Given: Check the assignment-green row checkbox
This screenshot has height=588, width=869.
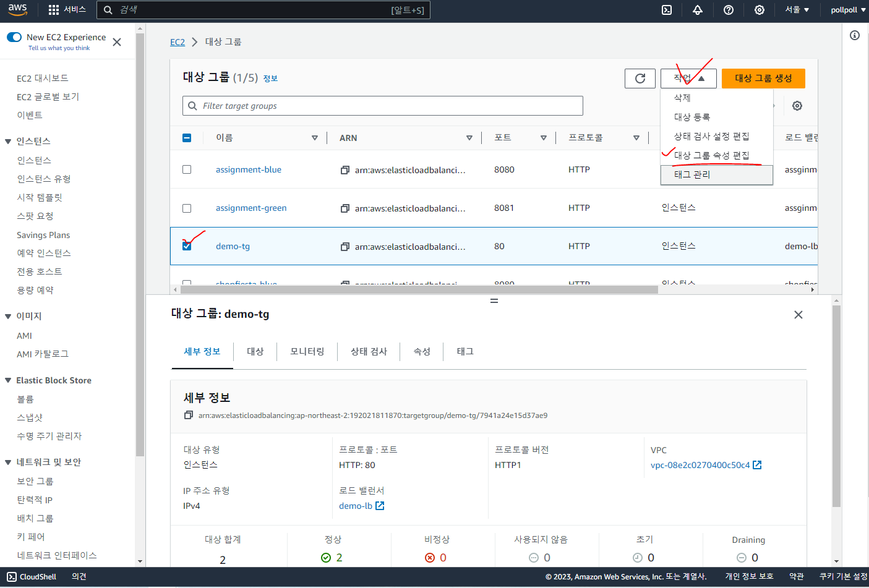Looking at the screenshot, I should [187, 208].
